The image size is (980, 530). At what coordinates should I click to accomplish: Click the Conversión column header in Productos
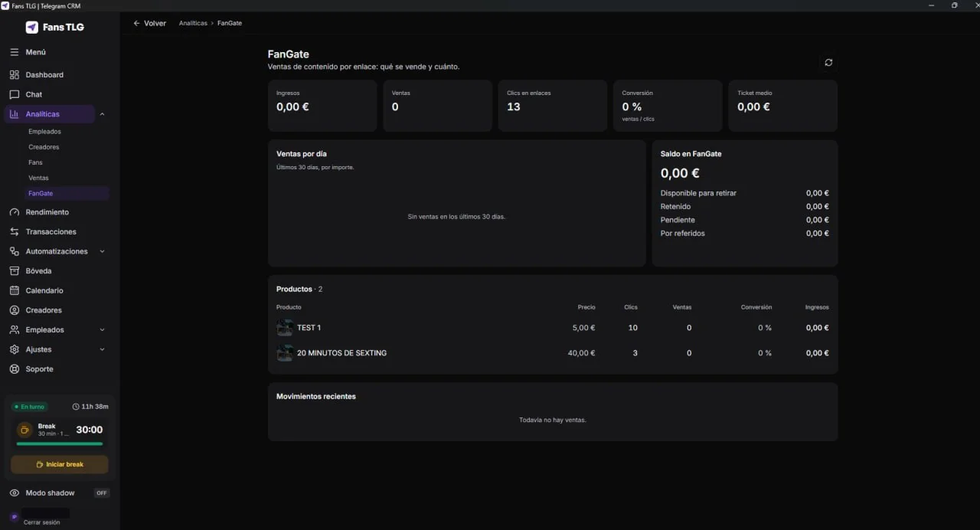[x=756, y=307]
